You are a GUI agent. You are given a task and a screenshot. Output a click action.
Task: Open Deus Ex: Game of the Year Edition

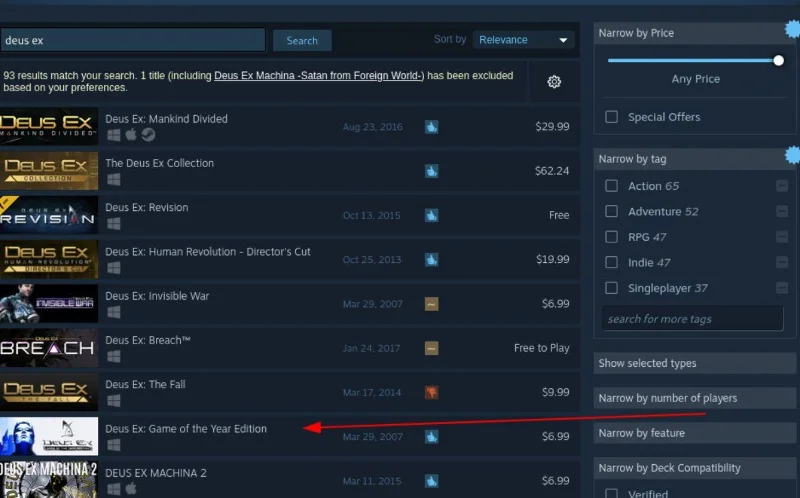186,429
